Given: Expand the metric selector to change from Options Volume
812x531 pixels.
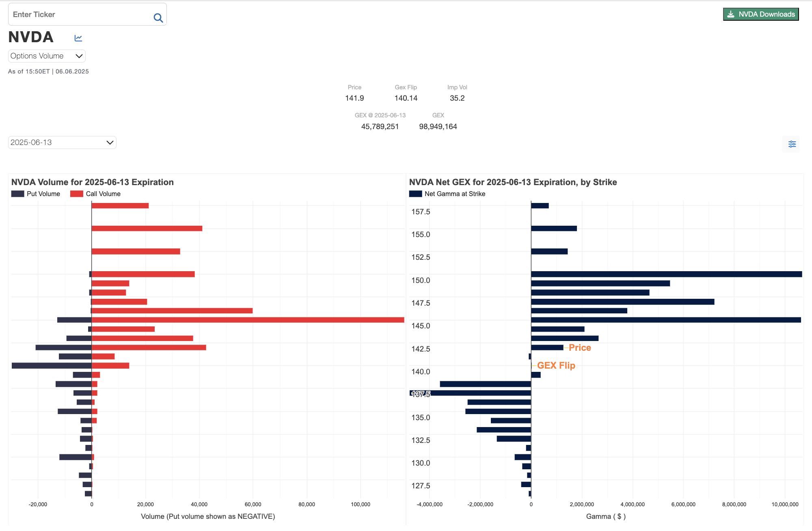Looking at the screenshot, I should pyautogui.click(x=46, y=56).
